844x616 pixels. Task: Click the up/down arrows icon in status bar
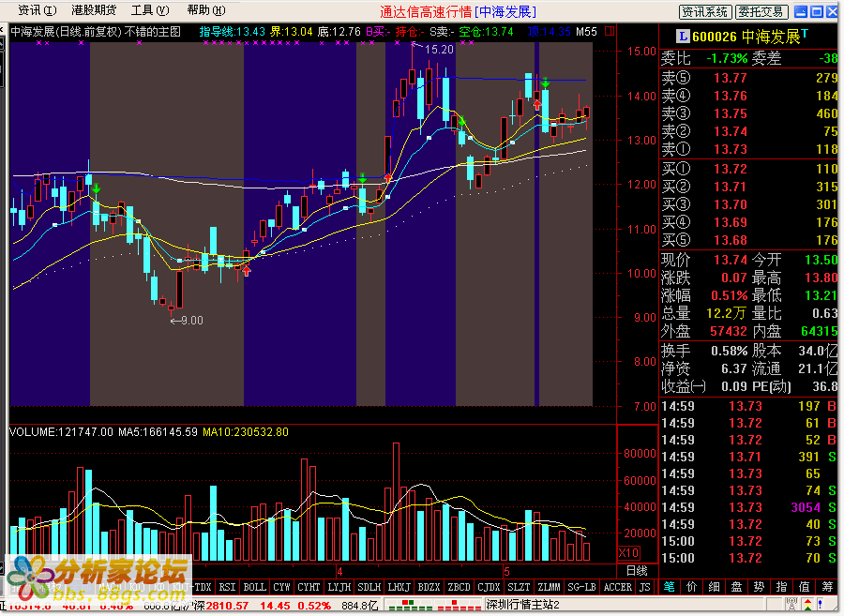tap(808, 605)
